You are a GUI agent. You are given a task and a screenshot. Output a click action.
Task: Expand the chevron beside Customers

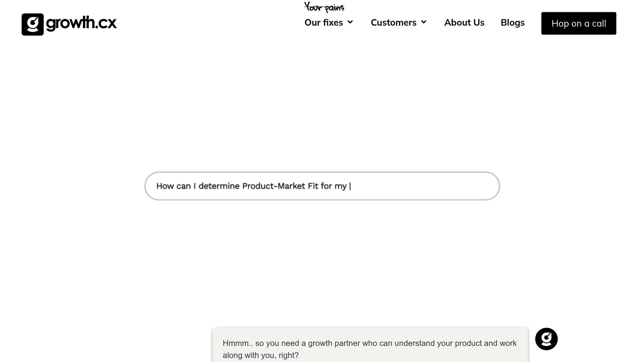424,22
